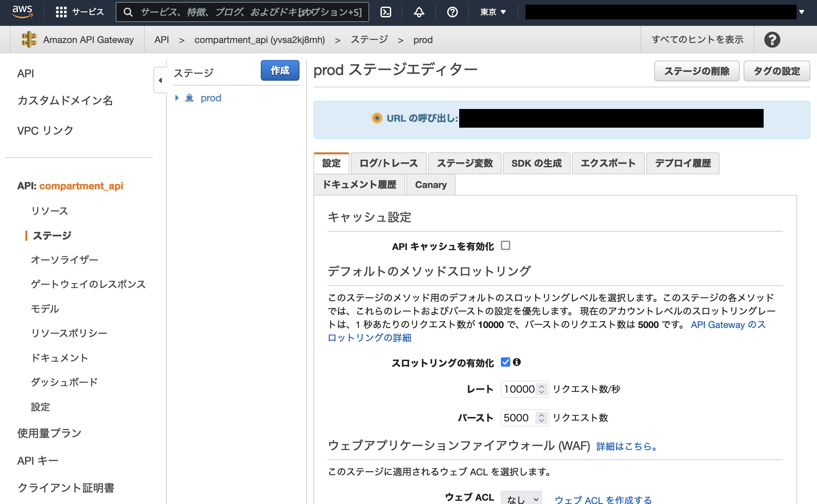The height and width of the screenshot is (504, 817).
Task: Disable the スロットリングの有効化 checkbox
Action: pyautogui.click(x=506, y=363)
